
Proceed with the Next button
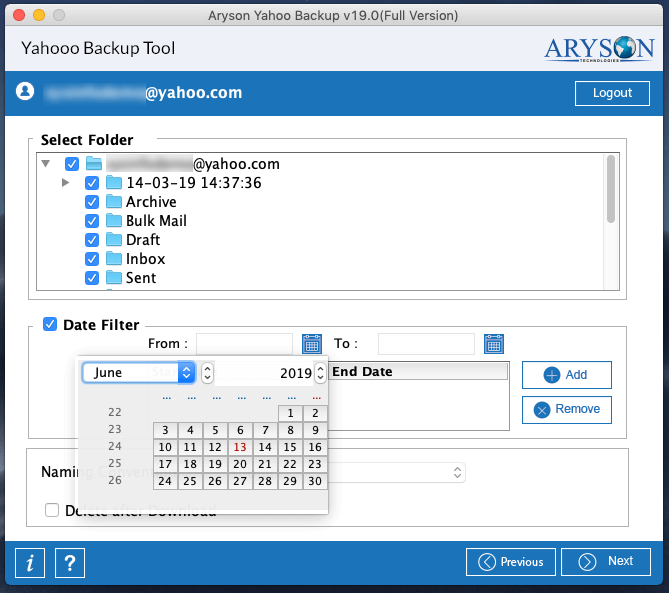606,562
